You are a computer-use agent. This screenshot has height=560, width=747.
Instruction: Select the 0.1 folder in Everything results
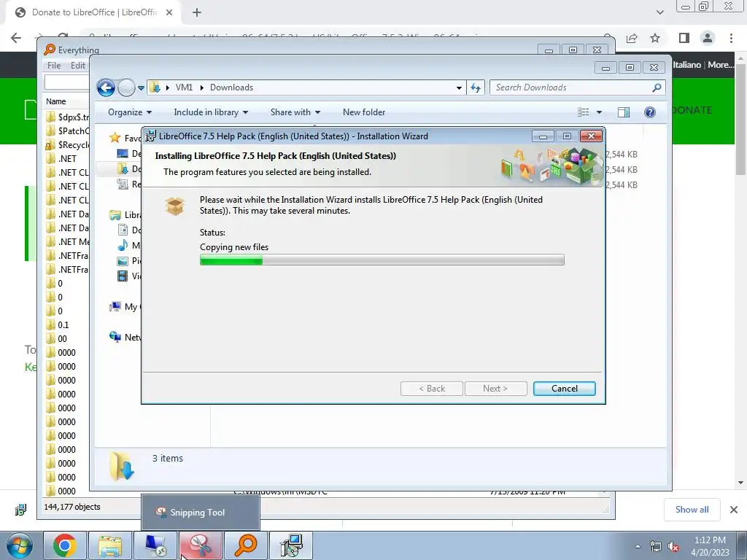point(63,324)
